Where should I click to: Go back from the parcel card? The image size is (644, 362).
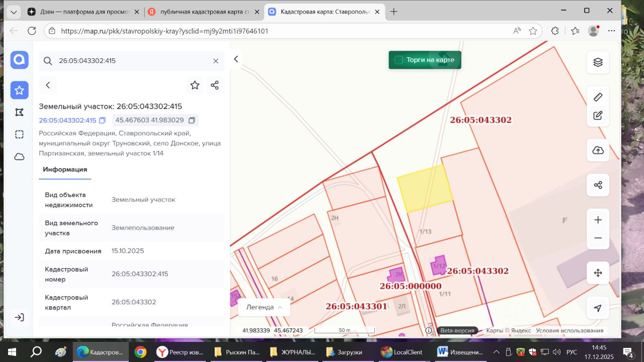point(48,85)
